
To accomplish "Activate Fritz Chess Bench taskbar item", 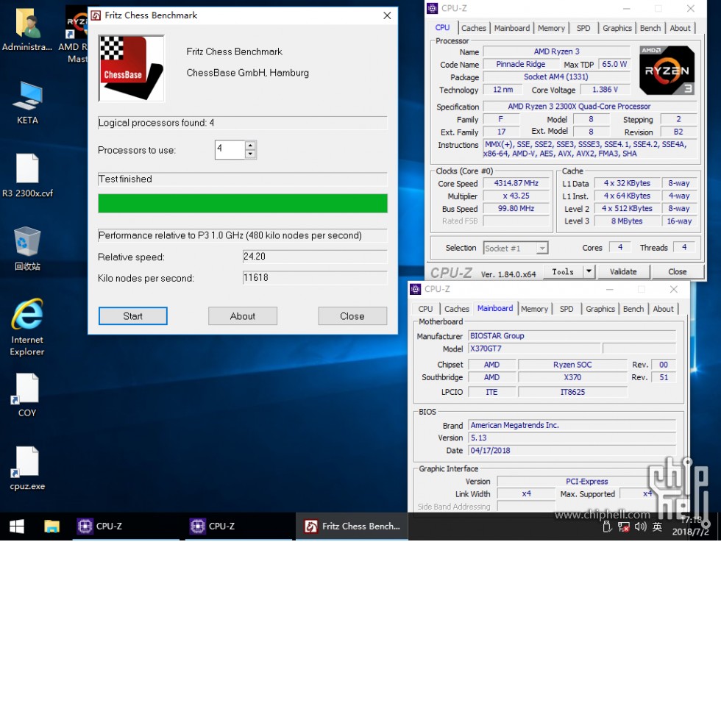I will tap(352, 526).
